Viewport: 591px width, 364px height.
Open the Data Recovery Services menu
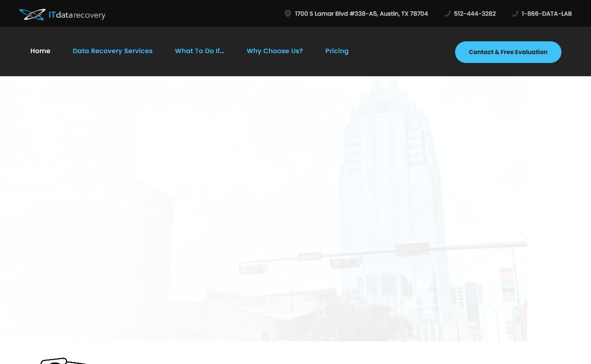[x=112, y=51]
